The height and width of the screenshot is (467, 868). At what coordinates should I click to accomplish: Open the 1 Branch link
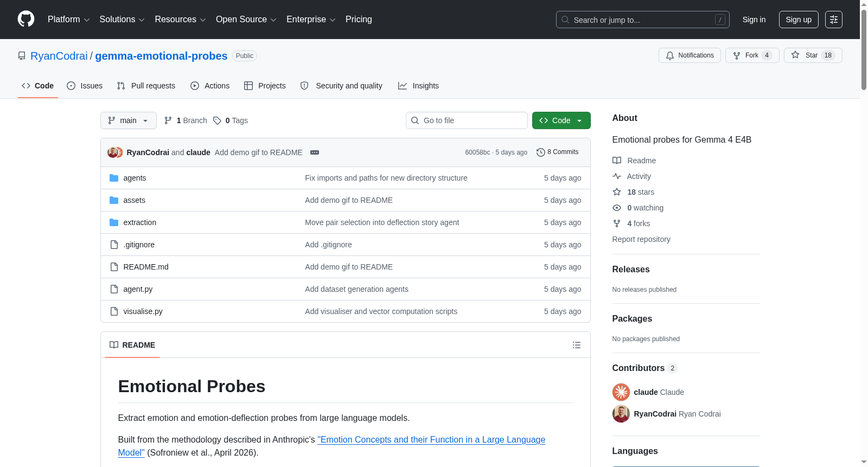[x=186, y=120]
